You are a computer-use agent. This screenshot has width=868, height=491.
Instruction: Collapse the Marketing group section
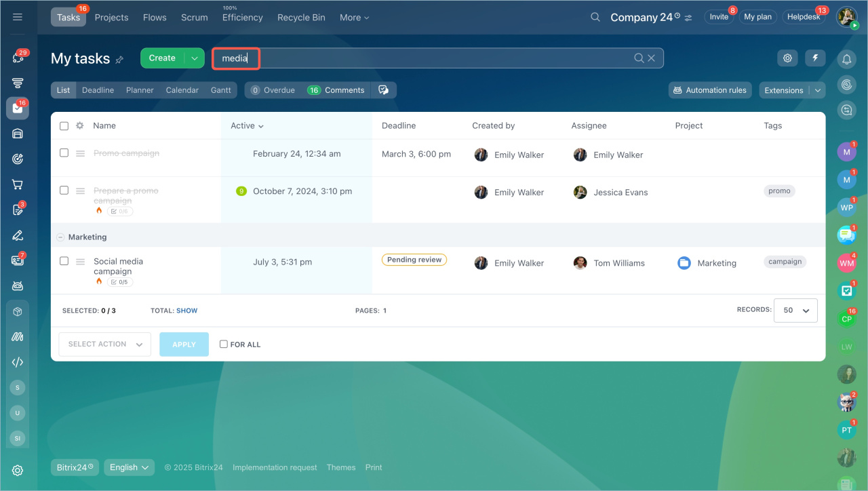point(60,237)
